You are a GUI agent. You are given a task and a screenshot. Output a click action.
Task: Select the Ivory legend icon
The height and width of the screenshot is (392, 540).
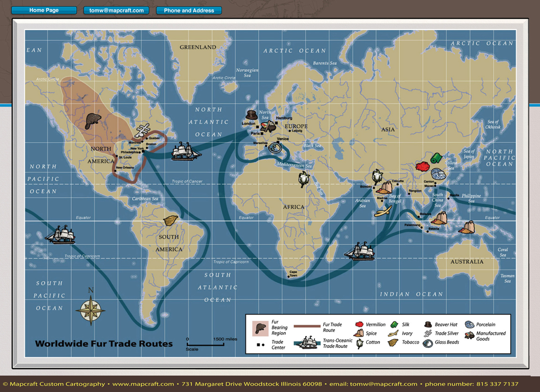click(393, 333)
